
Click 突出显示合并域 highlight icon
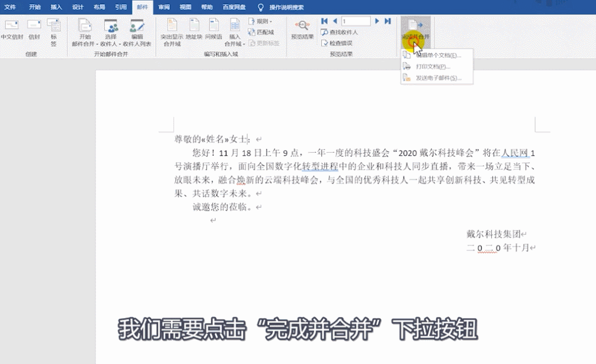(172, 25)
